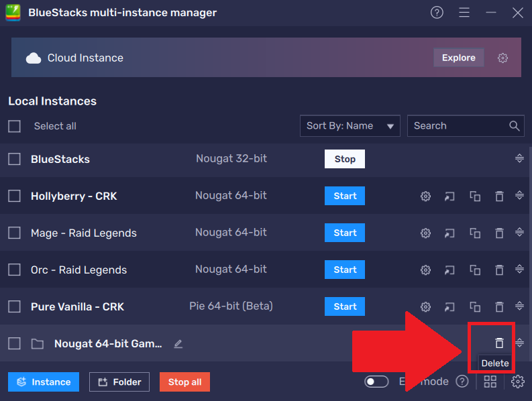Click the search magnifier icon

pyautogui.click(x=515, y=126)
